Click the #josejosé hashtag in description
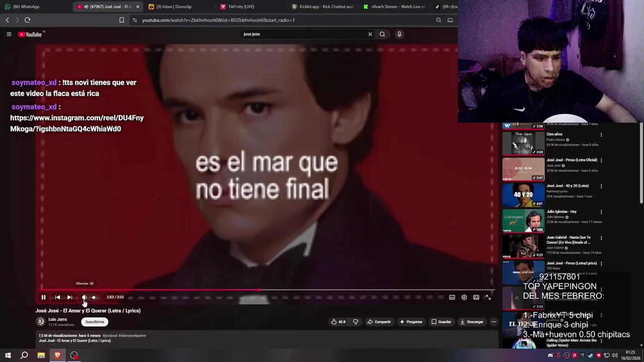 [x=110, y=335]
